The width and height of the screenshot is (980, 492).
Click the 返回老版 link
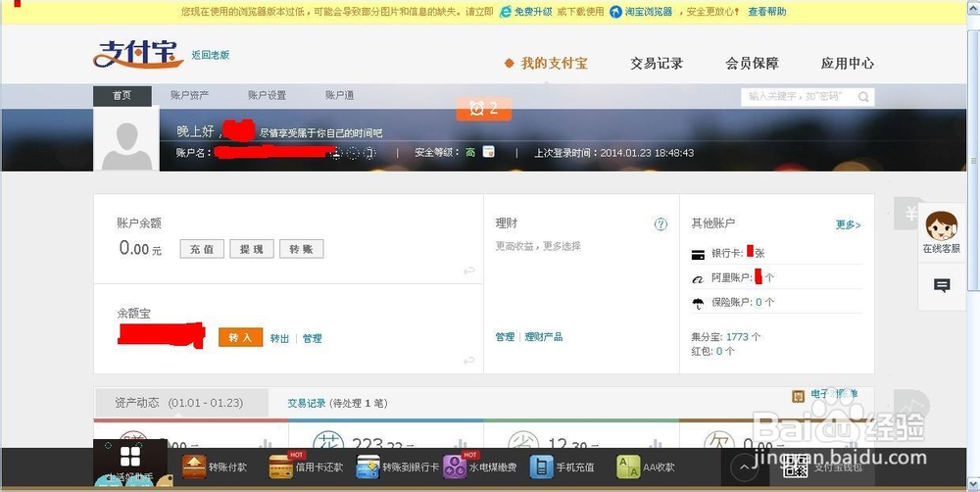(x=211, y=55)
